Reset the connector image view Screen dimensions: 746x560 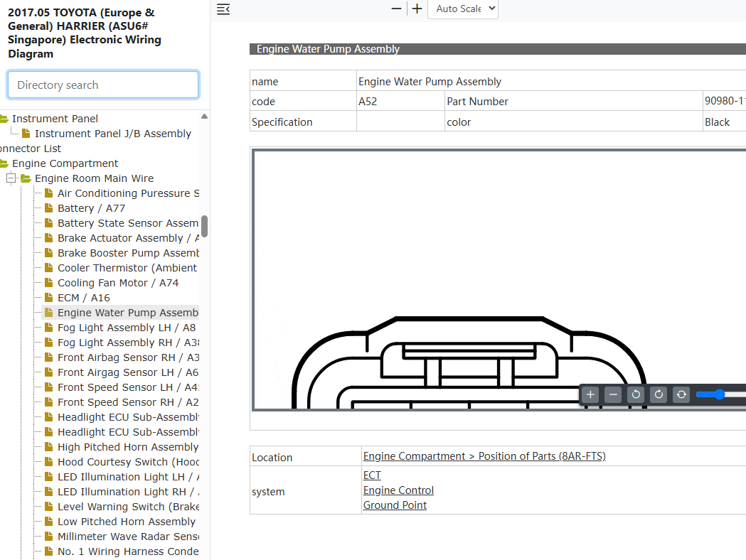click(682, 394)
